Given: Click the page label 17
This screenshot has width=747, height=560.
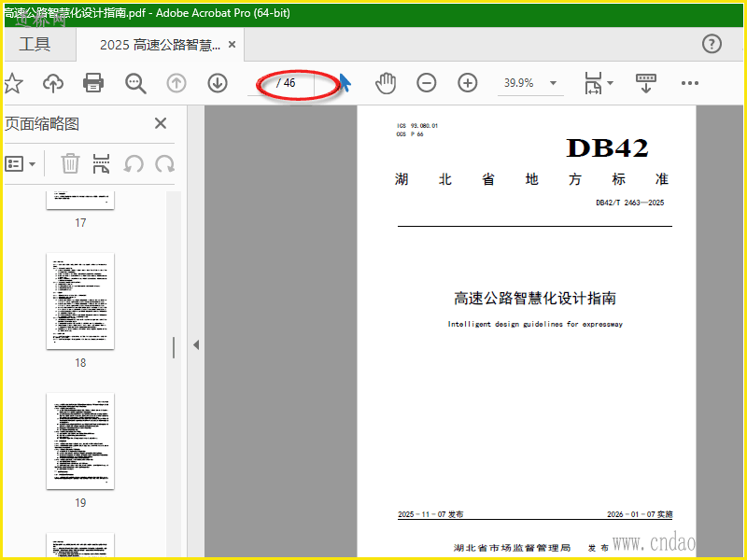Looking at the screenshot, I should coord(80,223).
